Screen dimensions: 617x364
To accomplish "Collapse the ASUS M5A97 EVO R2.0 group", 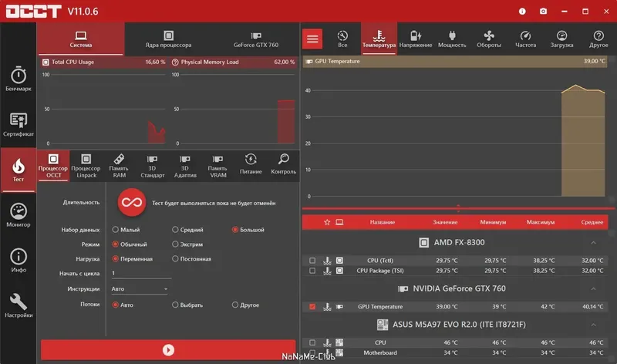I will pos(593,325).
